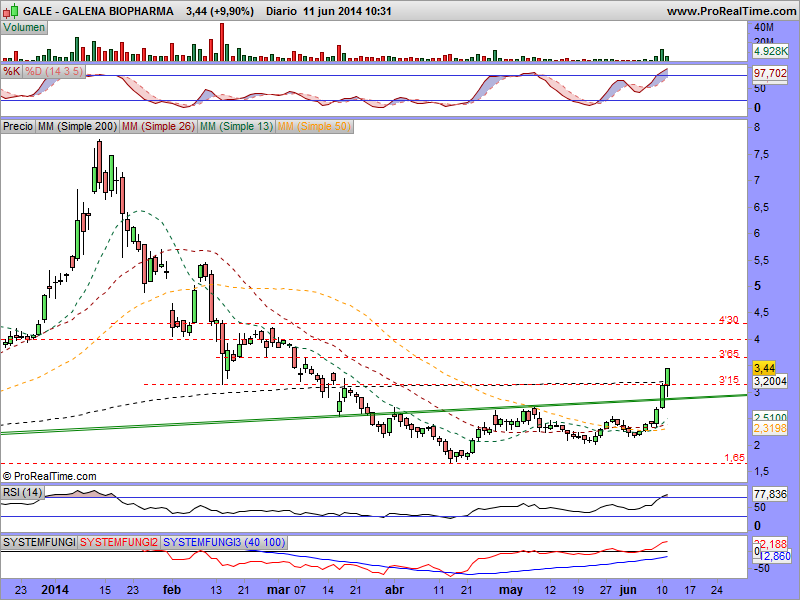Click the 3,44 (+9,90%) quote in header
This screenshot has height=600, width=800.
(x=220, y=11)
